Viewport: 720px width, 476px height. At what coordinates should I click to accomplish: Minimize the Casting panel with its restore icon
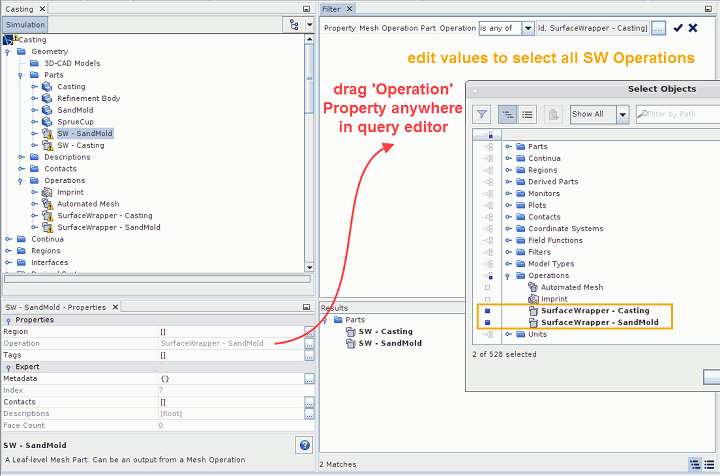pyautogui.click(x=306, y=9)
